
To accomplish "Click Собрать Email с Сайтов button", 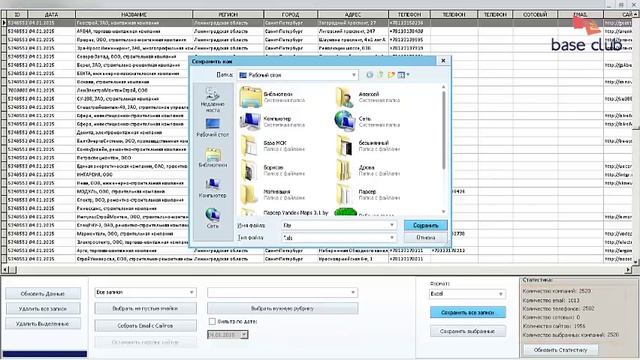I will 145,326.
